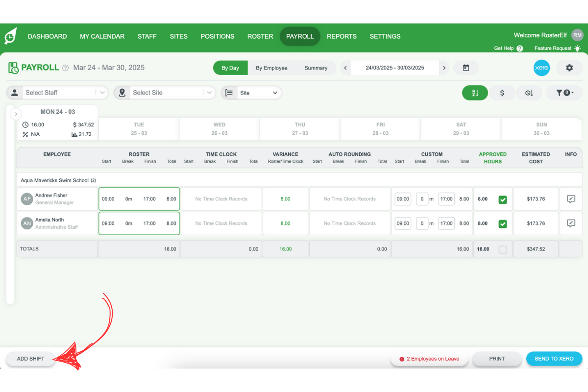The width and height of the screenshot is (588, 392).
Task: Switch to the By Employee tab
Action: [271, 68]
